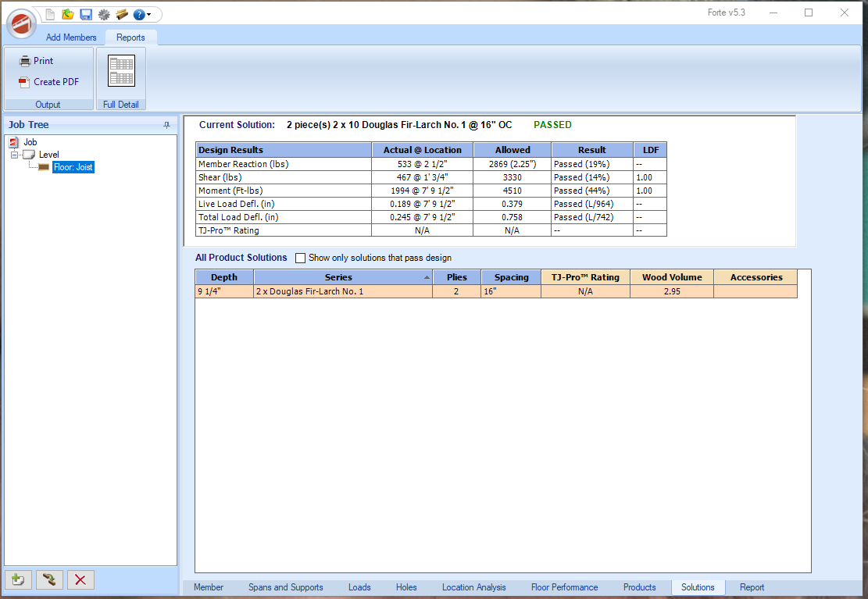Click the Design Results column header
The image size is (868, 599).
pyautogui.click(x=284, y=150)
